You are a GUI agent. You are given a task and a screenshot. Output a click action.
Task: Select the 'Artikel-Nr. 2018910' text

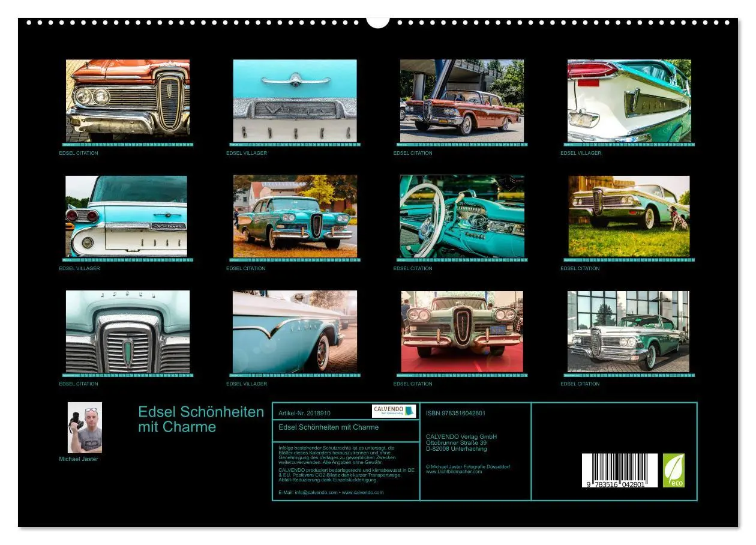coord(304,414)
